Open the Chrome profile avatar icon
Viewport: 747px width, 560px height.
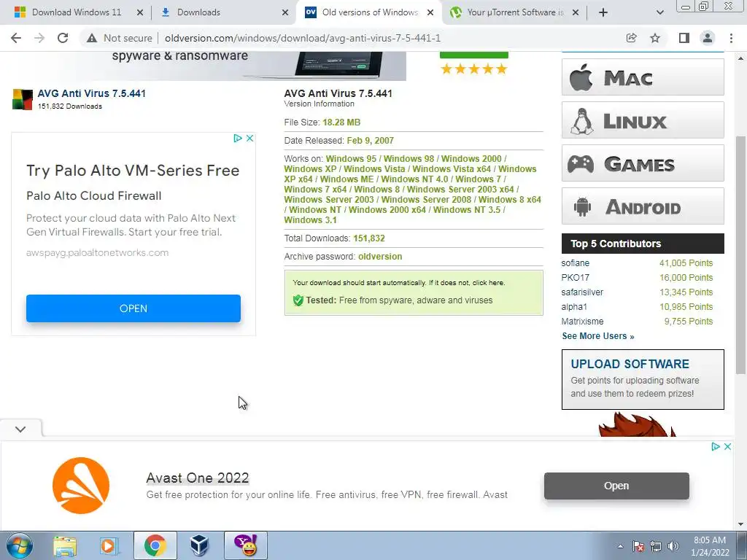point(708,38)
